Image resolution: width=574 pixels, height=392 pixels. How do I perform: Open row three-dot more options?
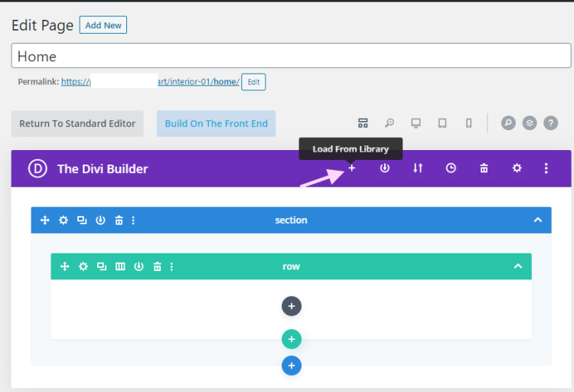(171, 266)
